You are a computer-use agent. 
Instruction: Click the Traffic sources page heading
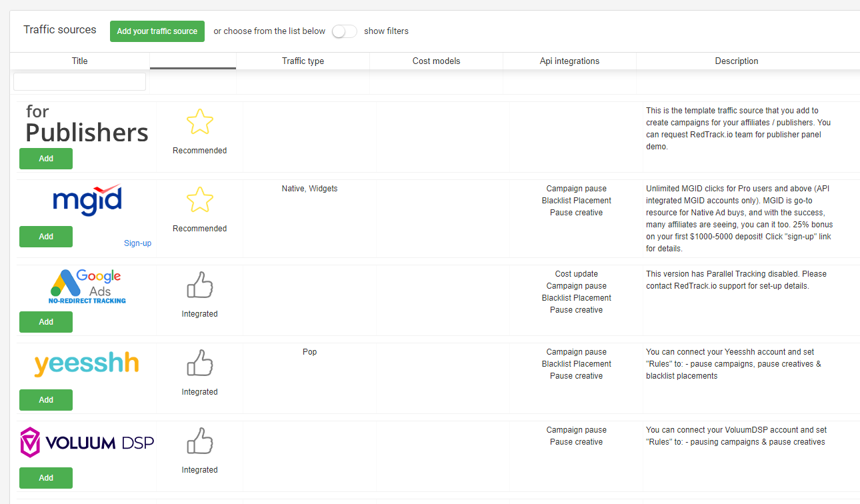click(x=60, y=30)
